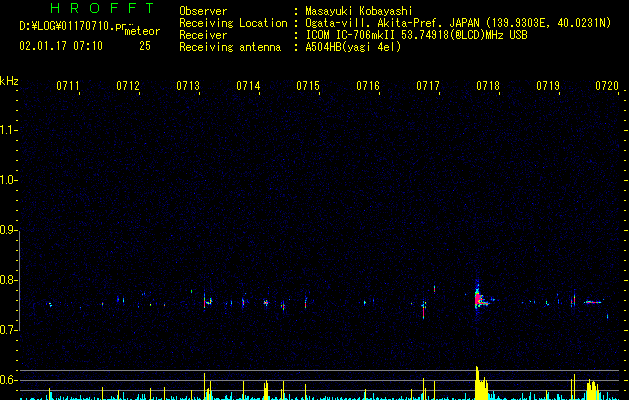
Task: Click the 'Receiving antenna' field label
Action: pyautogui.click(x=230, y=47)
